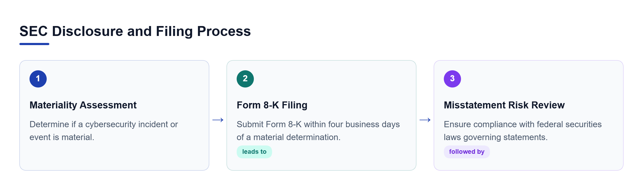
Task: Click the SEC Disclosure and Filing Process title
Action: click(x=135, y=31)
